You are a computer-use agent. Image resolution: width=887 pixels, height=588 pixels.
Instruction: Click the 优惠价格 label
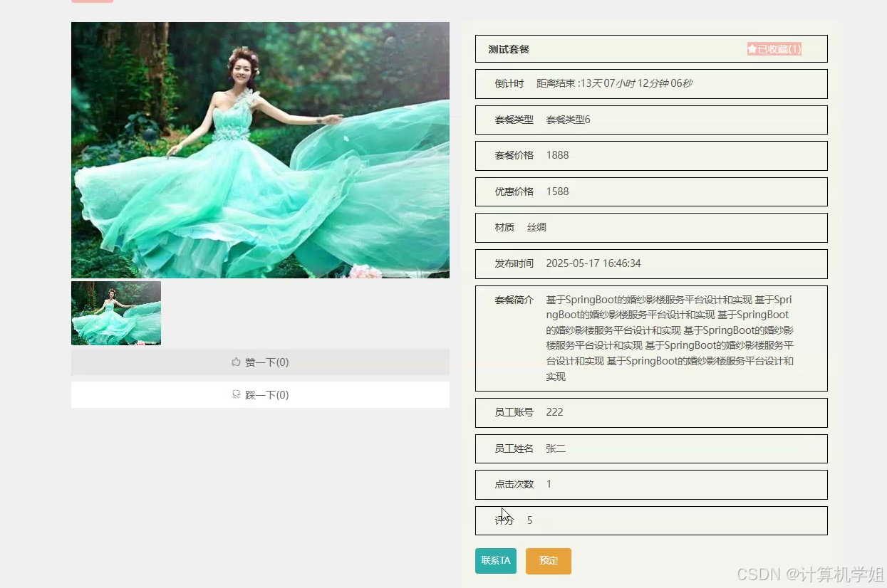[x=514, y=191]
